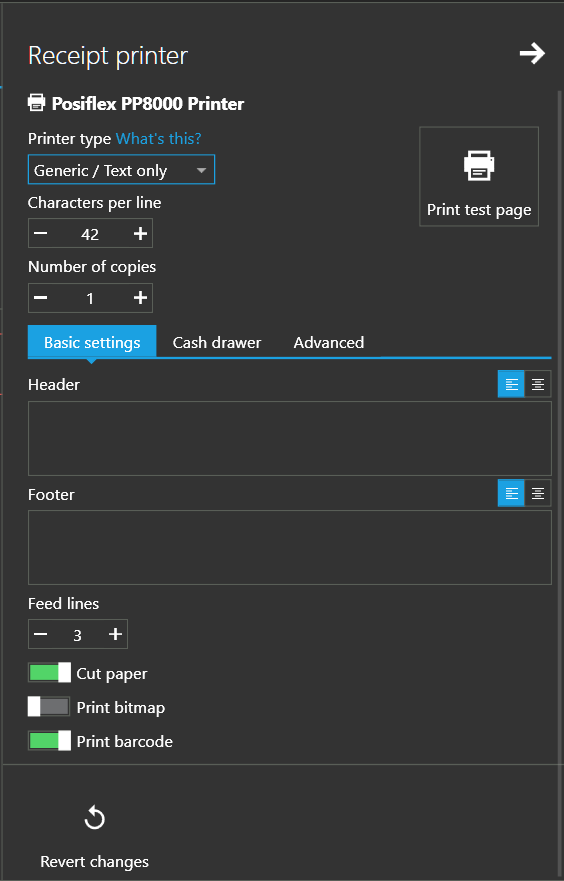
Task: Set Footer alignment to center
Action: click(x=538, y=493)
